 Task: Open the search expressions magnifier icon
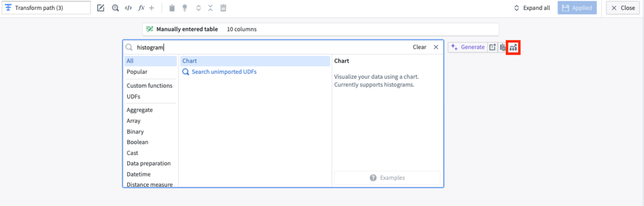click(x=115, y=8)
